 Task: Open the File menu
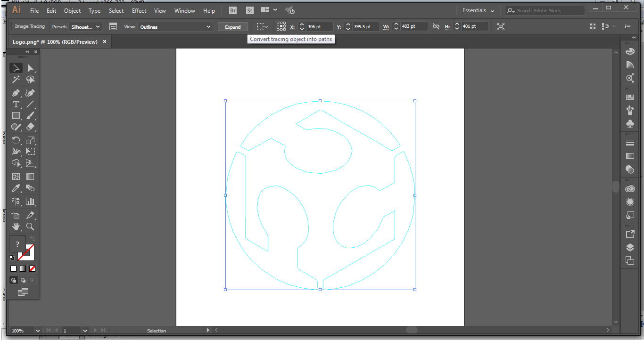tap(34, 10)
